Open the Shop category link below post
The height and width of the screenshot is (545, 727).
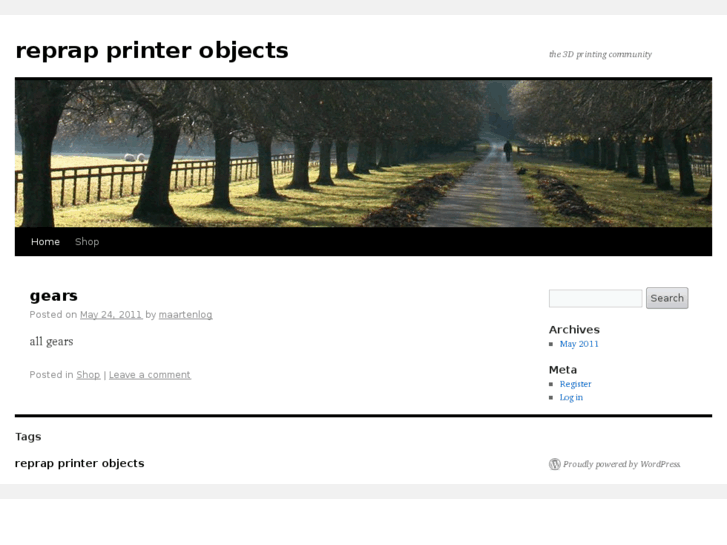point(88,374)
